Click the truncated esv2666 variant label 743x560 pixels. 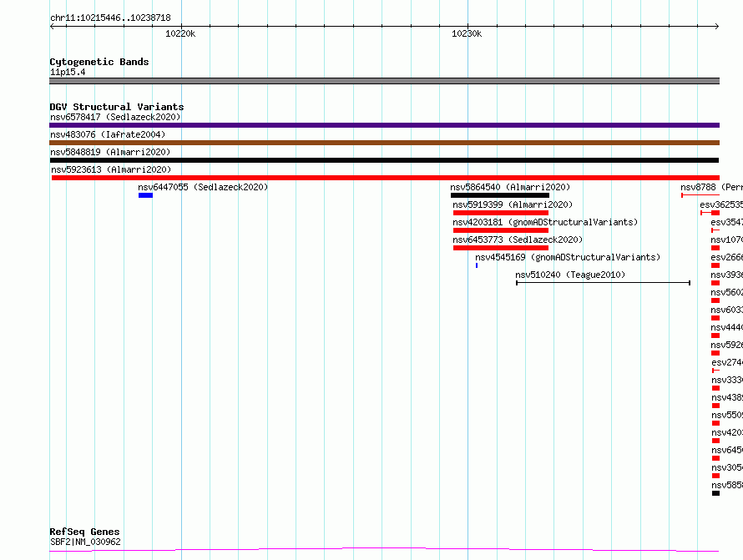[x=726, y=257]
